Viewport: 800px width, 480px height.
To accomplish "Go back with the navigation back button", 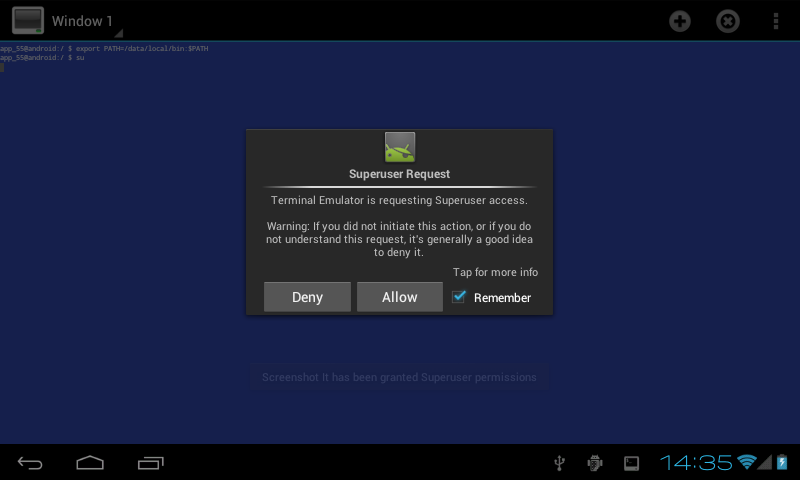I will (x=30, y=463).
